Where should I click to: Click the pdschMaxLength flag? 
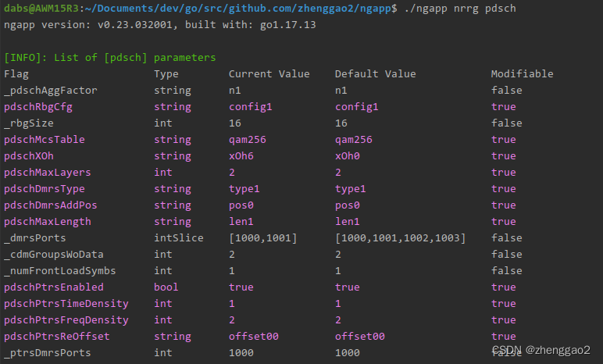(48, 222)
